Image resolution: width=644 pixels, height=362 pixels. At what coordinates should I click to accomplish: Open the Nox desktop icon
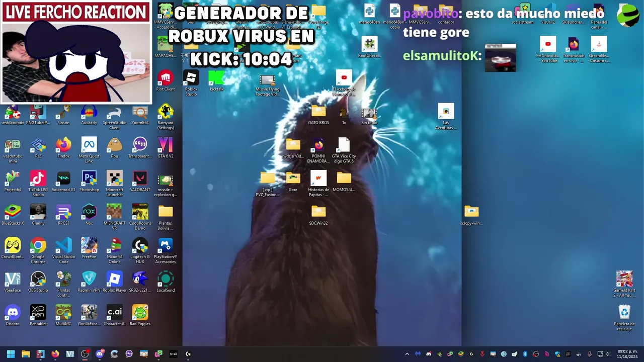click(89, 216)
